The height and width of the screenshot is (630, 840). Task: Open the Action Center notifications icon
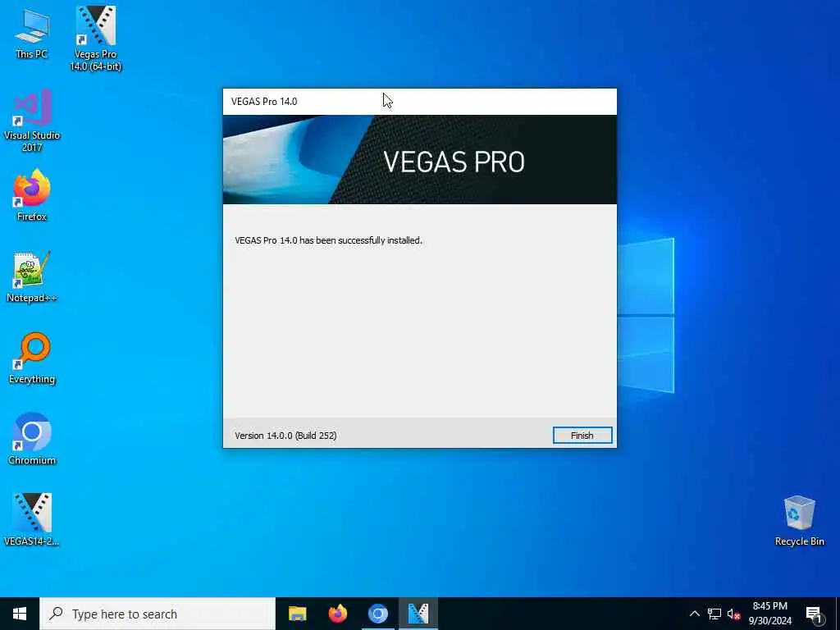point(814,614)
